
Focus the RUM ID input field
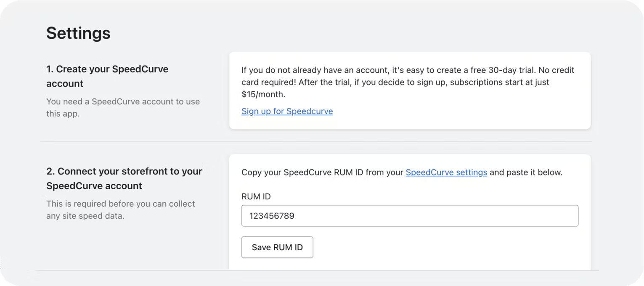click(x=410, y=216)
